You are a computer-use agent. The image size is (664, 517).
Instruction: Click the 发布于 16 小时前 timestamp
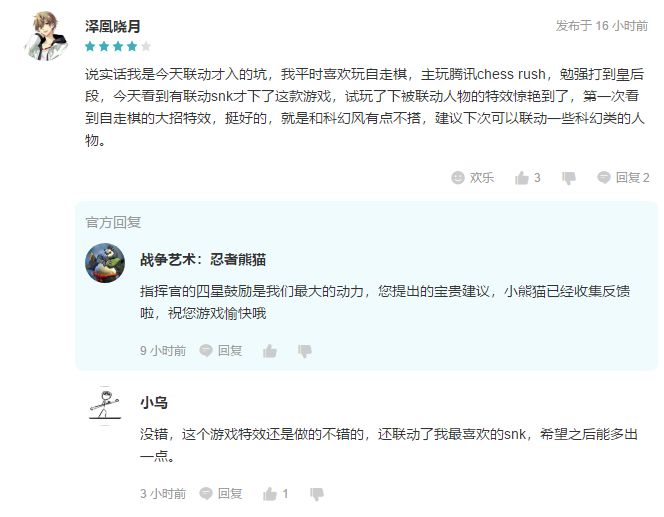[602, 26]
